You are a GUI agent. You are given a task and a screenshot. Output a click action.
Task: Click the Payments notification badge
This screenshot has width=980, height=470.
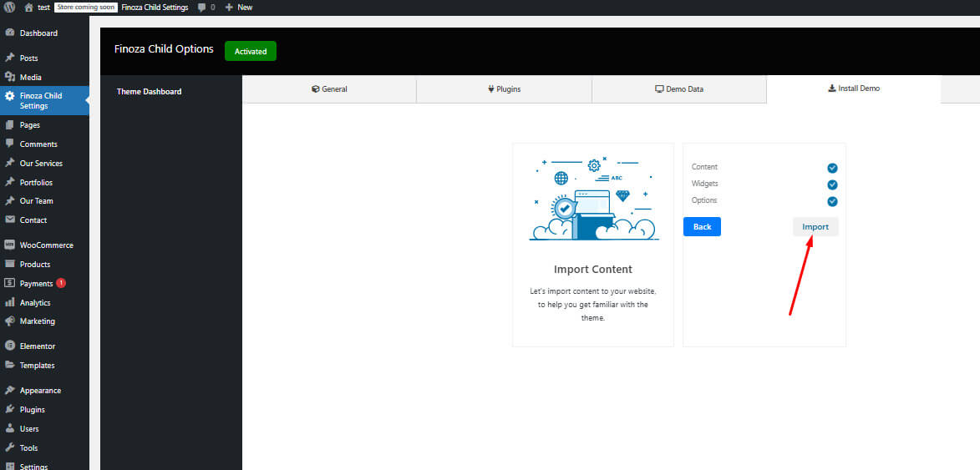(x=61, y=283)
